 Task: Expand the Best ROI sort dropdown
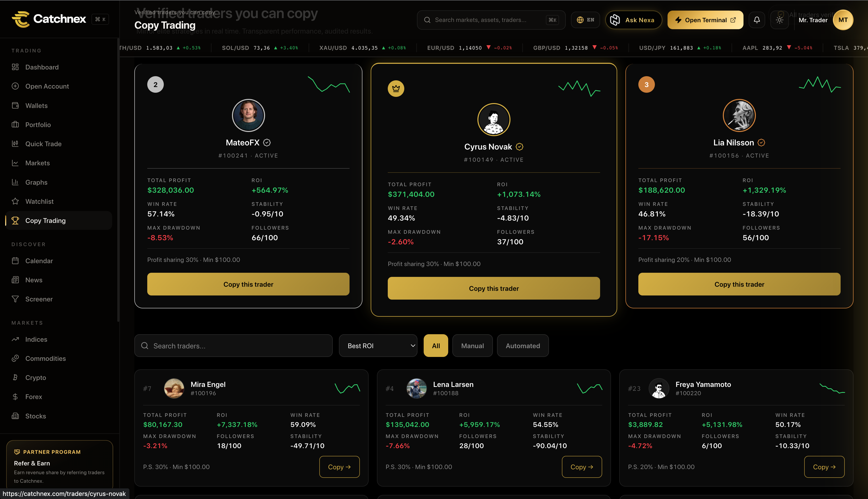coord(378,346)
